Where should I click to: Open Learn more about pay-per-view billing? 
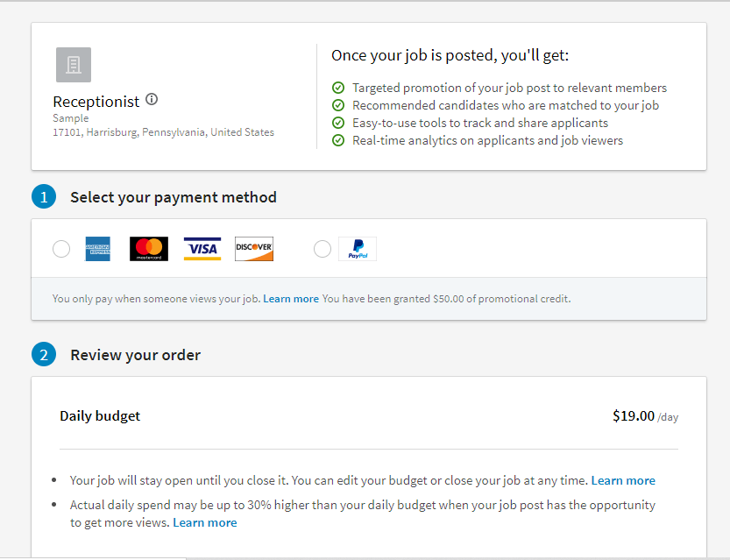click(291, 299)
